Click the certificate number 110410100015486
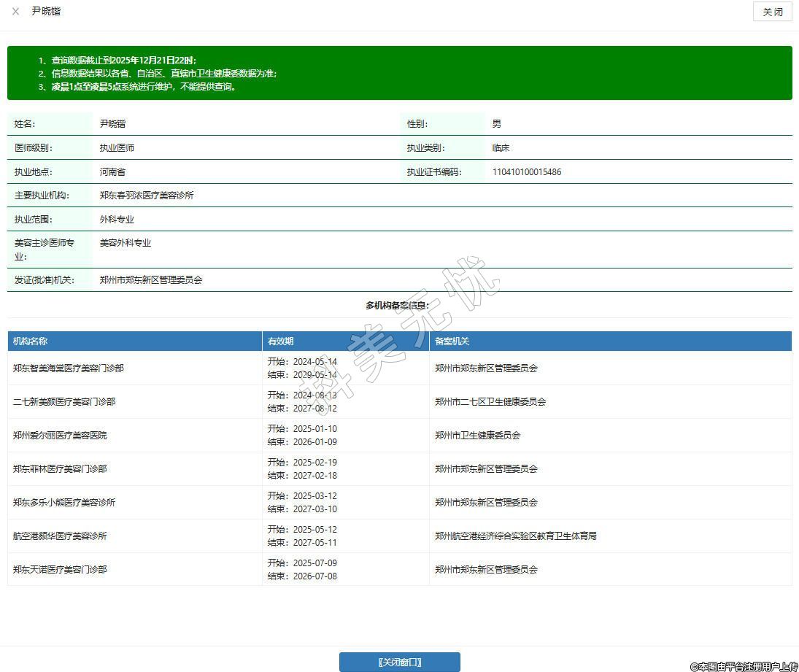The height and width of the screenshot is (672, 799). point(527,172)
